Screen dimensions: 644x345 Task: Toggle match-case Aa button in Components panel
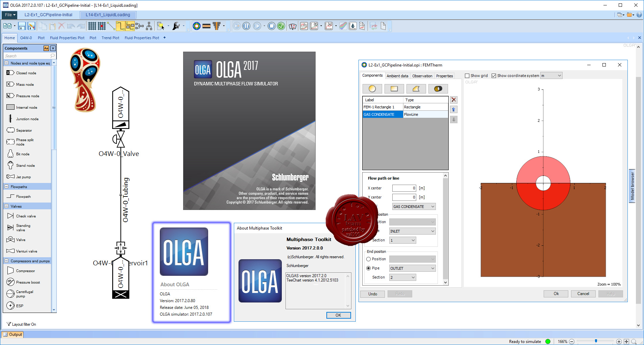coord(46,48)
